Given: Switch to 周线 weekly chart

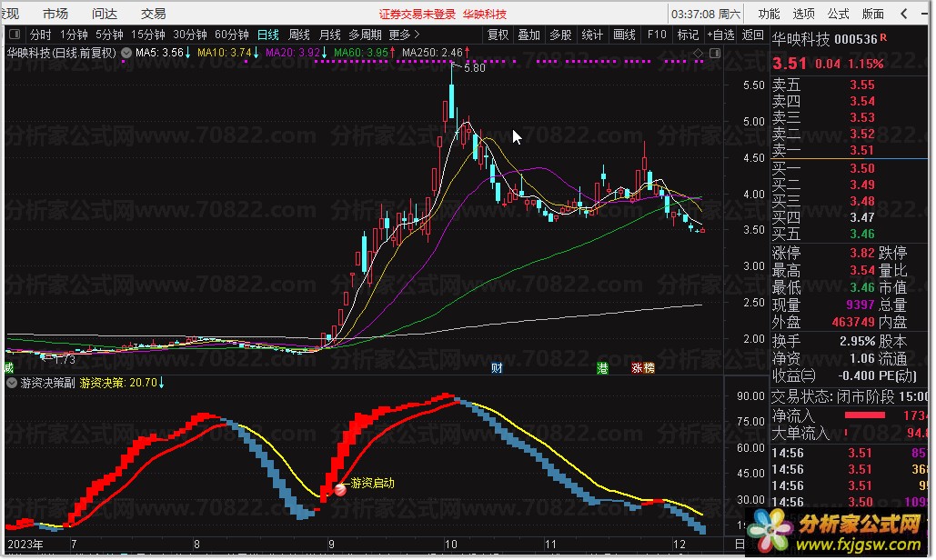Looking at the screenshot, I should coord(299,35).
